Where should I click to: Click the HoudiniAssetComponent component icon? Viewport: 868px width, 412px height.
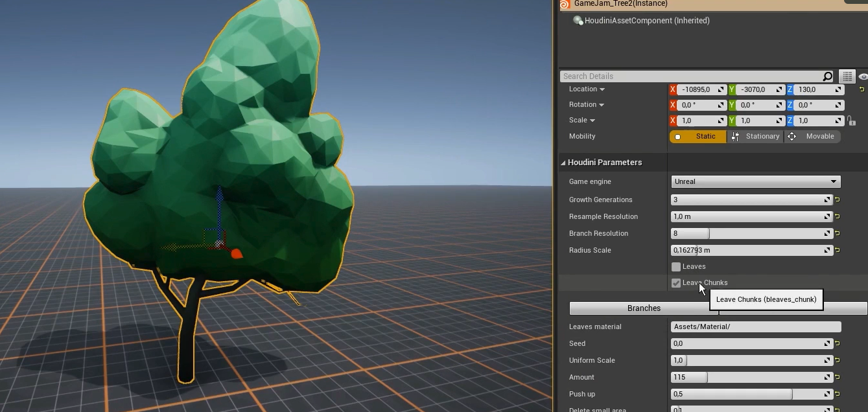click(578, 21)
